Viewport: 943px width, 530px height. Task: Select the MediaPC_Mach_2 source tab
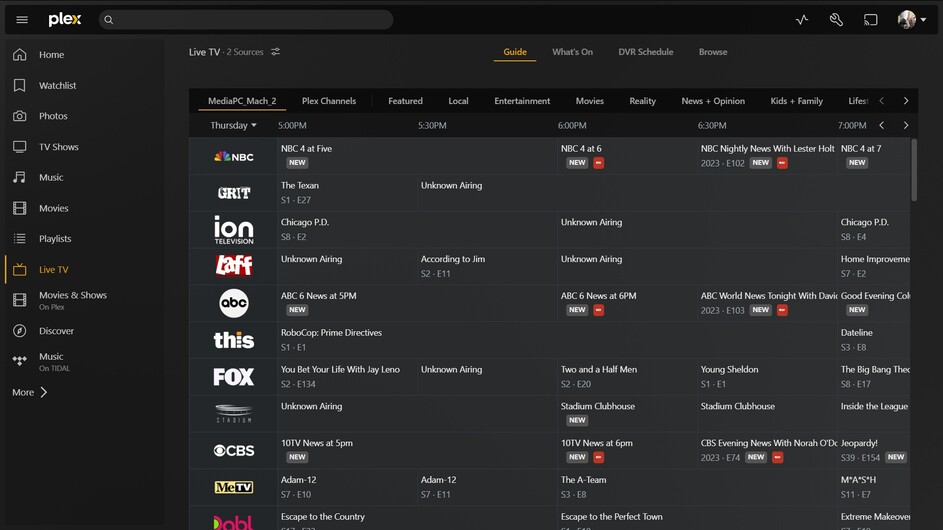click(x=242, y=101)
